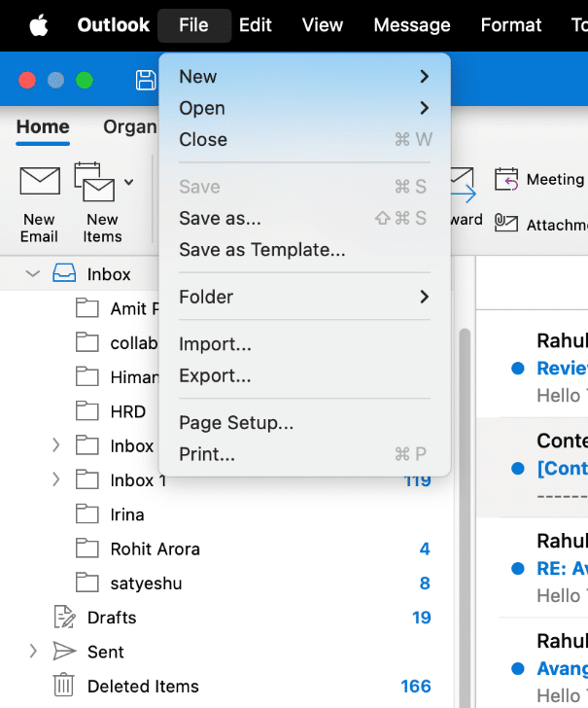Screen dimensions: 588x708
Task: Click the New Email envelope icon
Action: click(40, 181)
